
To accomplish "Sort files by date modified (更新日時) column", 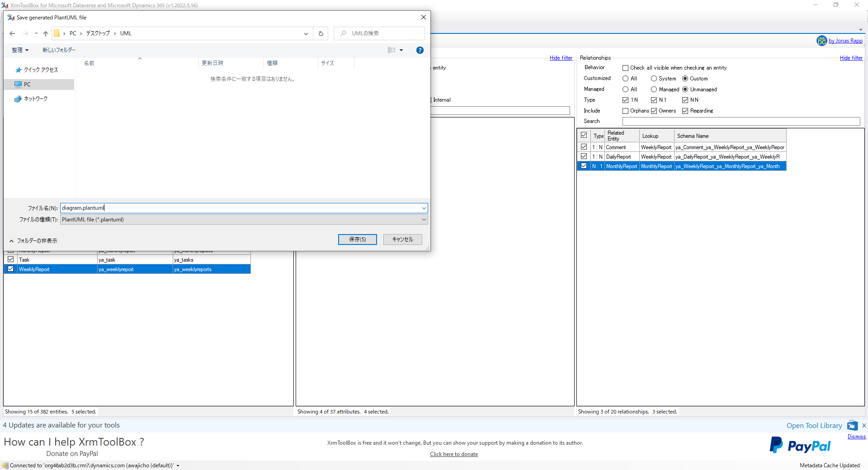I will coord(231,63).
